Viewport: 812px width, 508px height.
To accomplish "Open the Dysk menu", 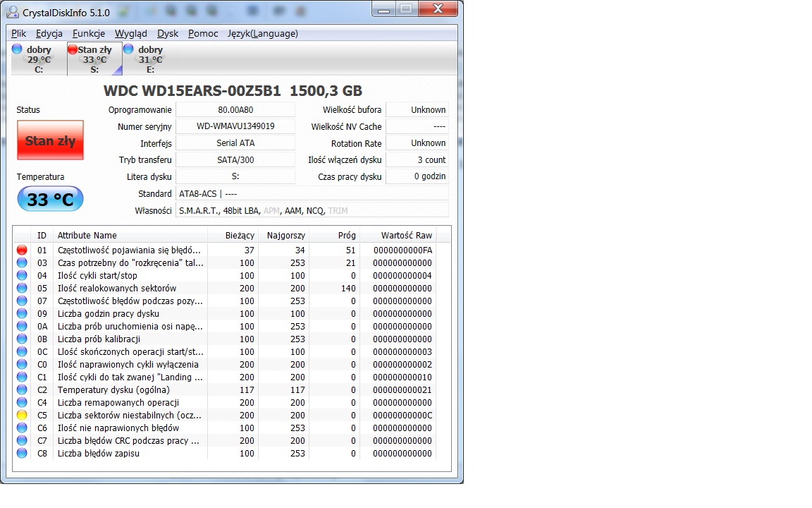I will pyautogui.click(x=167, y=33).
